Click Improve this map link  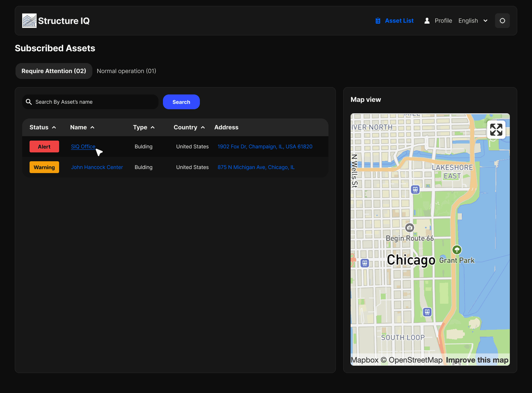(477, 360)
